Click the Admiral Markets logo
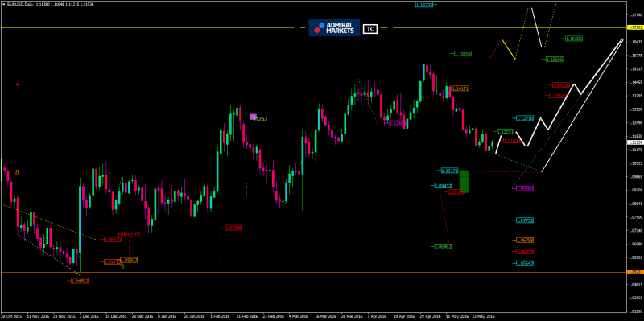 point(334,27)
